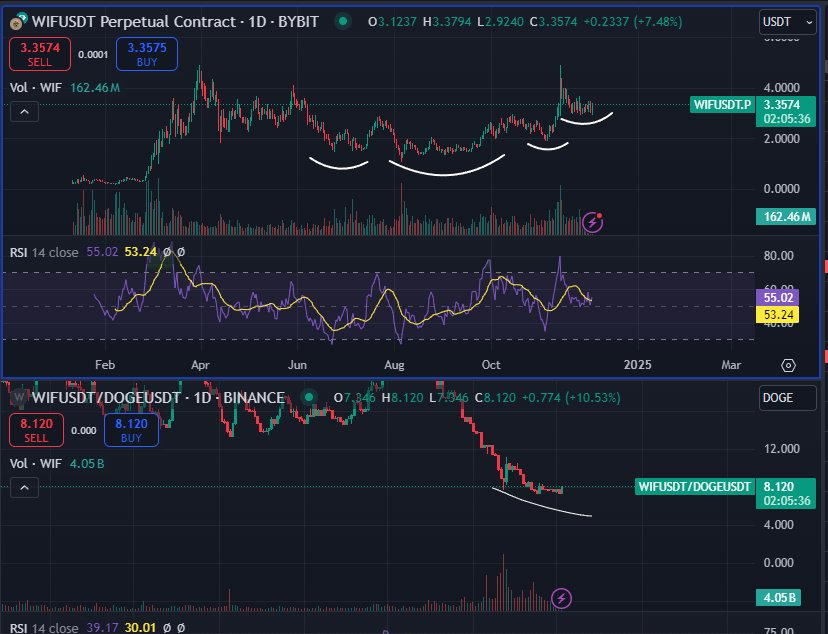This screenshot has width=828, height=634.
Task: Click the WIFUSDT/DOGEUSDT symbol logo icon
Action: click(18, 397)
